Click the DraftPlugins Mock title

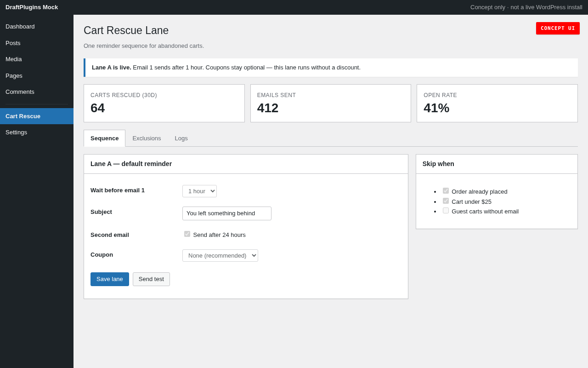click(x=32, y=7)
